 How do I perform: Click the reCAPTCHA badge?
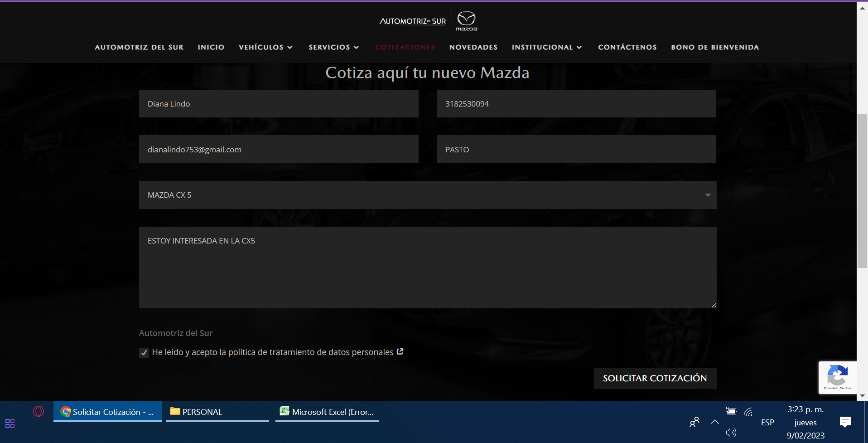coord(837,377)
